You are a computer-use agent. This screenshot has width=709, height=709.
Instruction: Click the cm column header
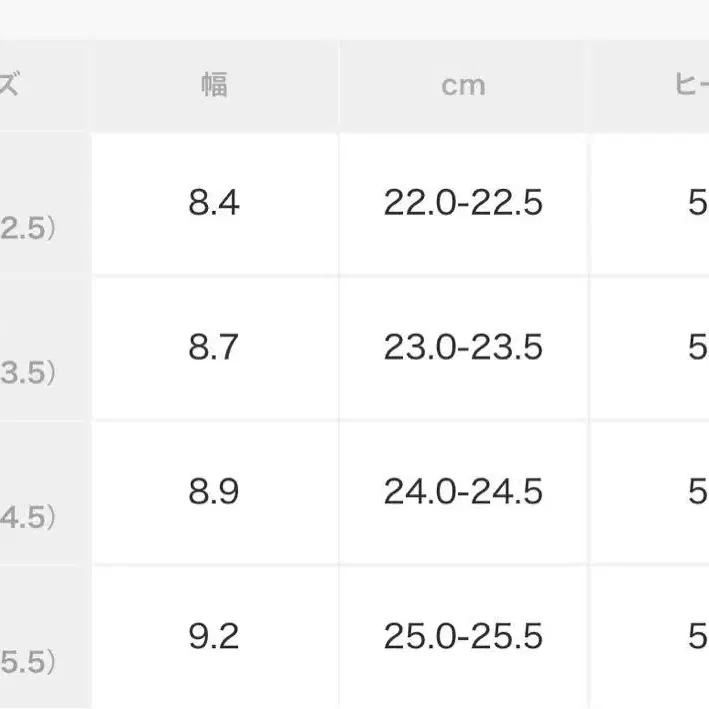click(463, 86)
